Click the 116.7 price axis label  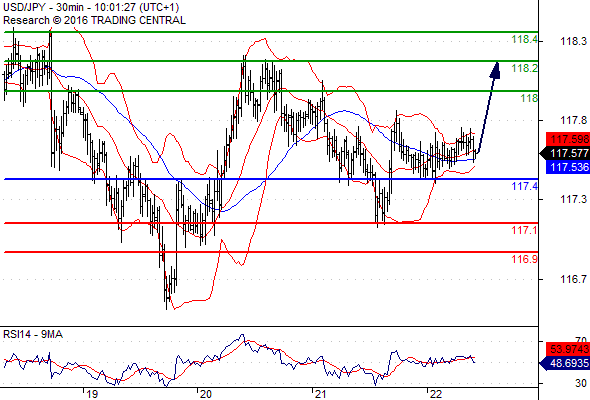573,279
